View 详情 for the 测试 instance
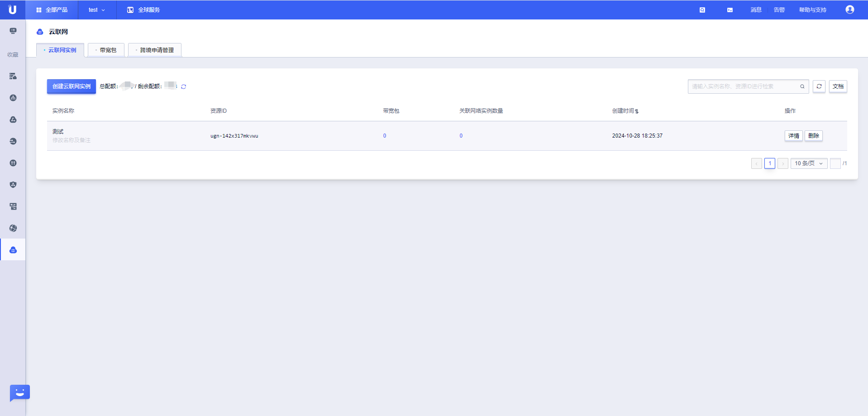This screenshot has width=868, height=416. pyautogui.click(x=793, y=136)
